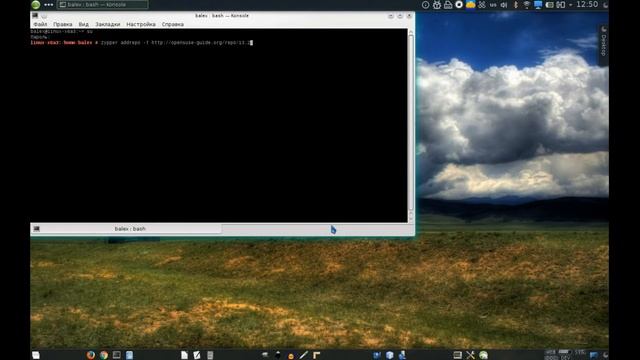The image size is (640, 360).
Task: Click the blue cube package dock icon
Action: 389,355
